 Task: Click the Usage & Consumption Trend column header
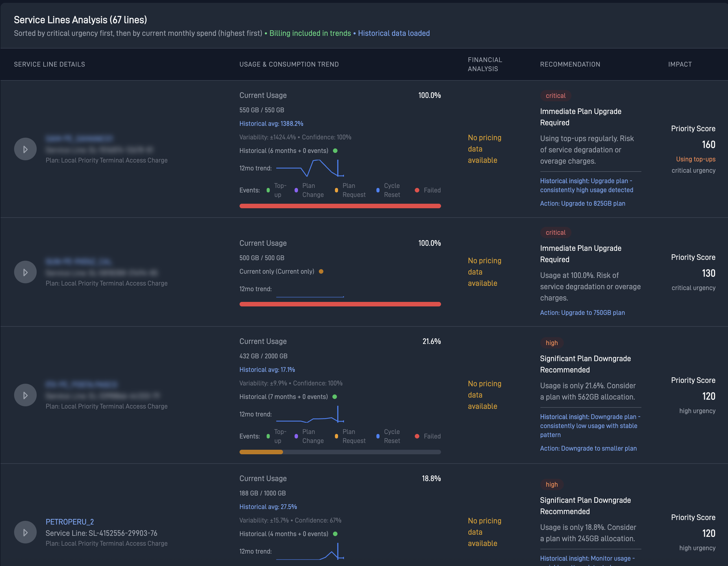point(289,64)
